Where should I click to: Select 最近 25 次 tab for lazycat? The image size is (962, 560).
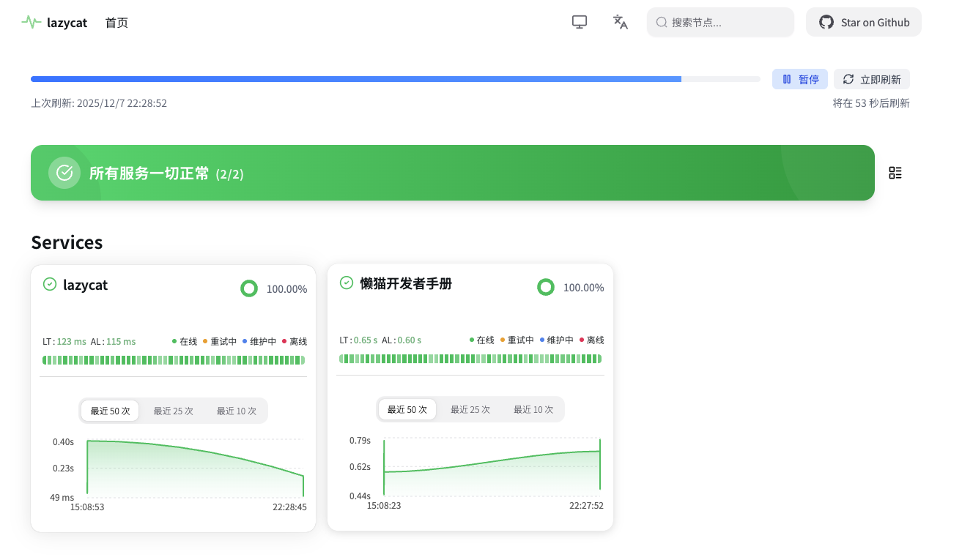pos(173,411)
